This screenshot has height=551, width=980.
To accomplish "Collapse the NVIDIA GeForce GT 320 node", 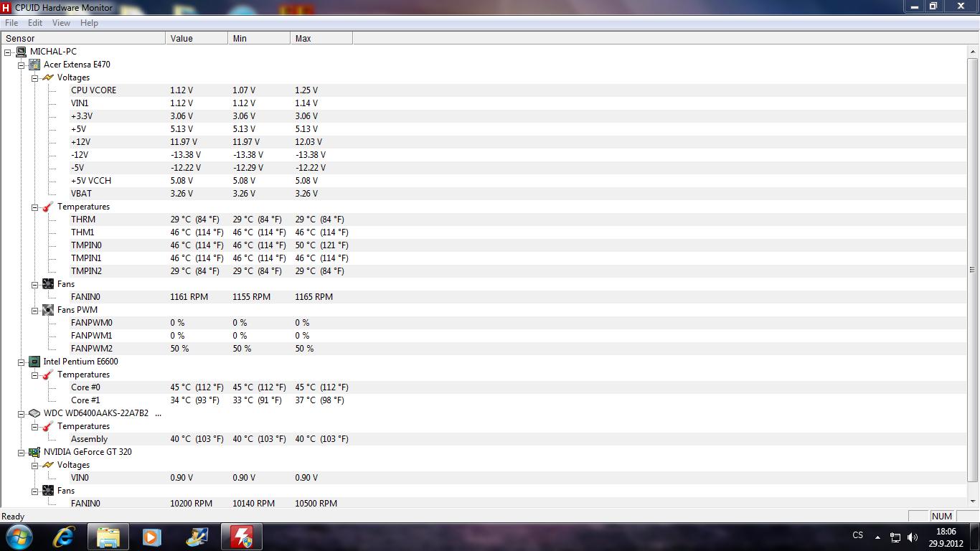I will (x=22, y=452).
